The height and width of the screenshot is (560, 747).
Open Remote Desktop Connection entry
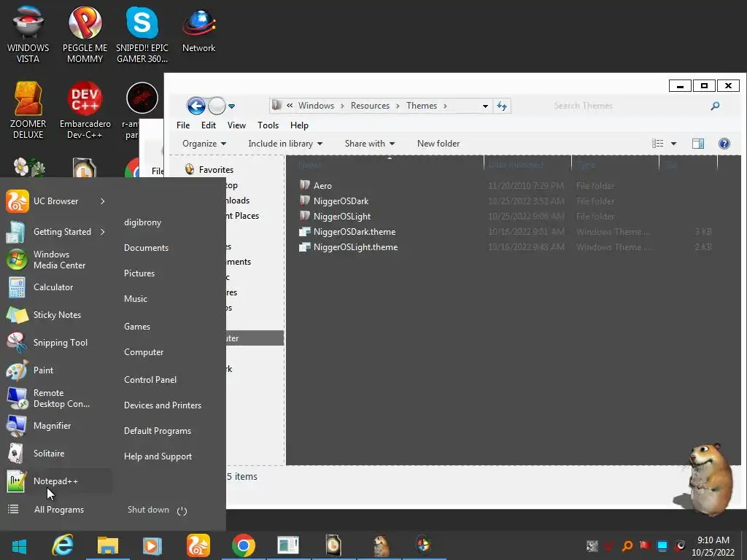click(x=61, y=398)
